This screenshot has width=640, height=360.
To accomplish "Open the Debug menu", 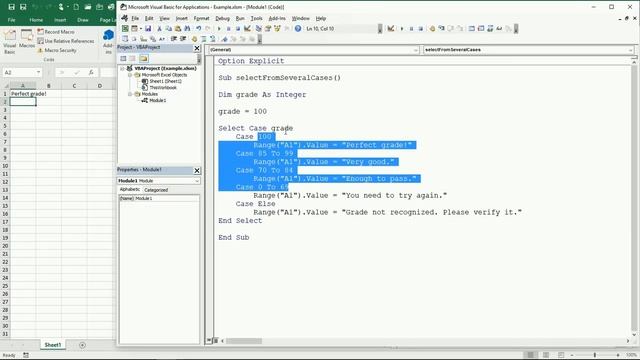I will [222, 18].
